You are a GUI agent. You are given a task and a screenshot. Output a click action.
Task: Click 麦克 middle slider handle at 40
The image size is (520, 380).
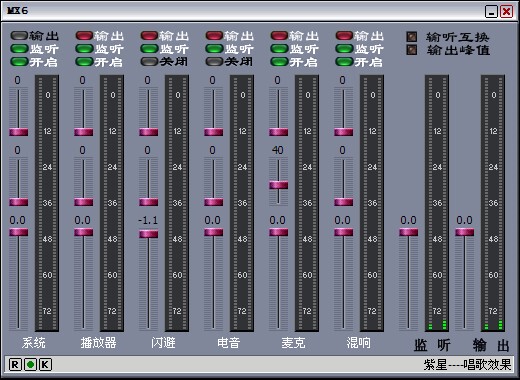coord(279,185)
